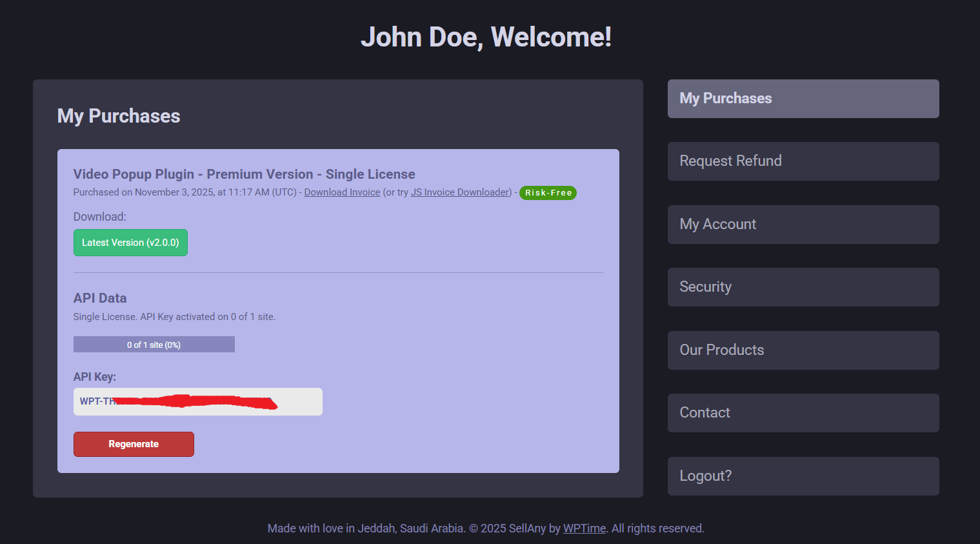Viewport: 980px width, 544px height.
Task: Click the Logout? option
Action: (x=803, y=476)
